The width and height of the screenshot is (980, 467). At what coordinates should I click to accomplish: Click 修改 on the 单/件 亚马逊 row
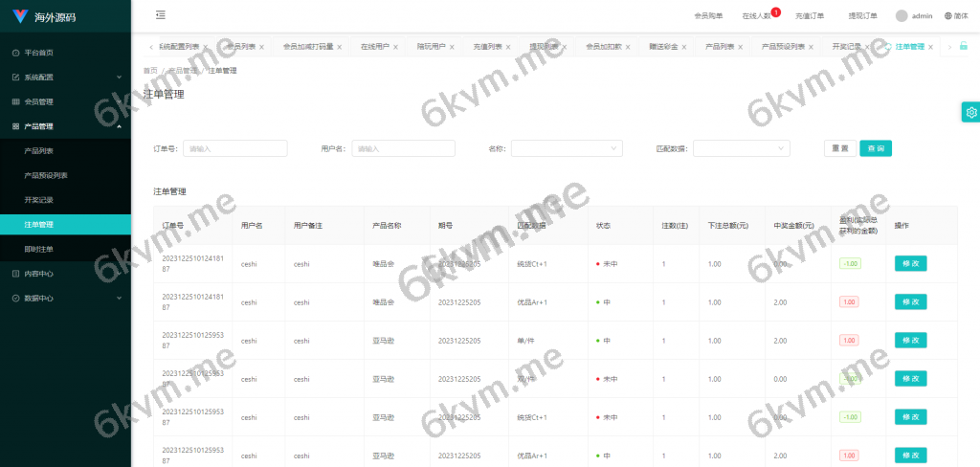(x=911, y=340)
